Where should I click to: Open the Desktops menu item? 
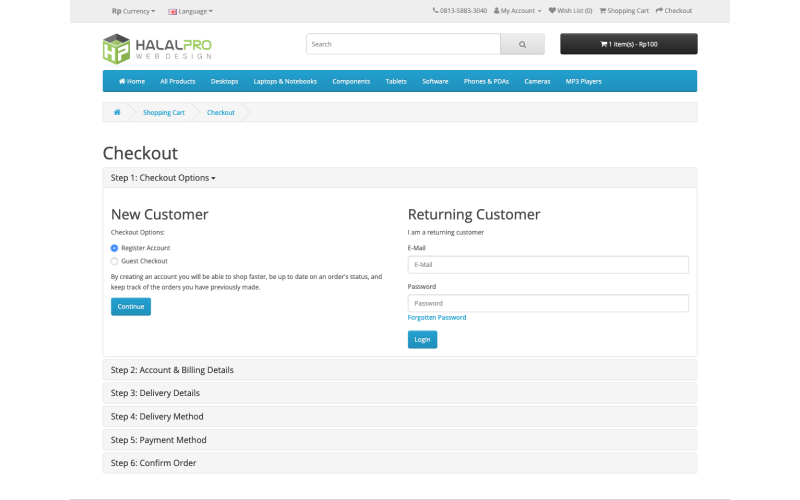(x=224, y=81)
